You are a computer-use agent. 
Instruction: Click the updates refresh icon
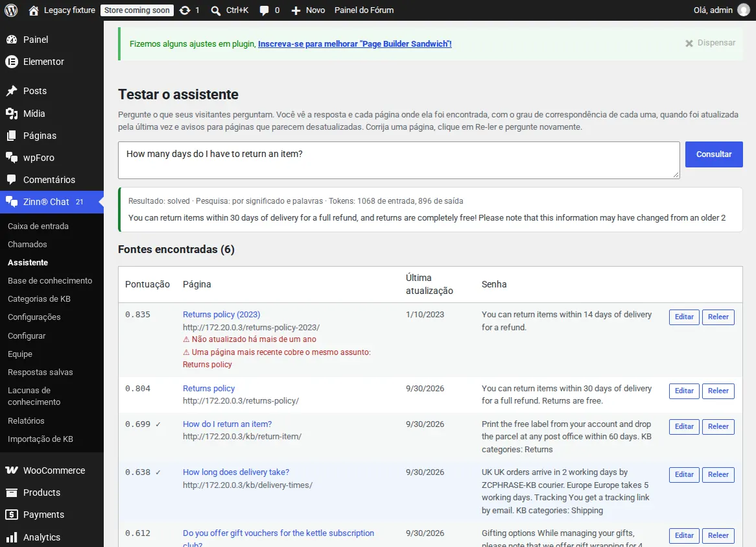(x=185, y=10)
